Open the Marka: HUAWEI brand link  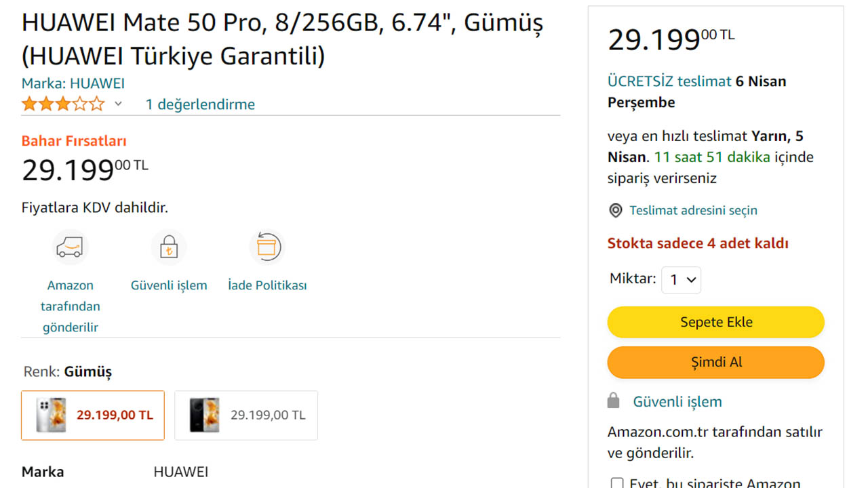tap(73, 83)
